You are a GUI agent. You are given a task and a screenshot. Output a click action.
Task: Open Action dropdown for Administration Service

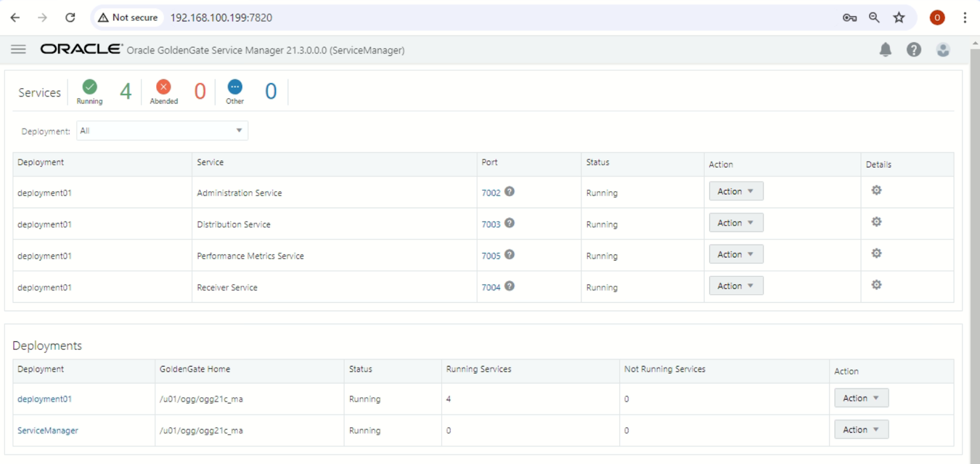pyautogui.click(x=736, y=191)
